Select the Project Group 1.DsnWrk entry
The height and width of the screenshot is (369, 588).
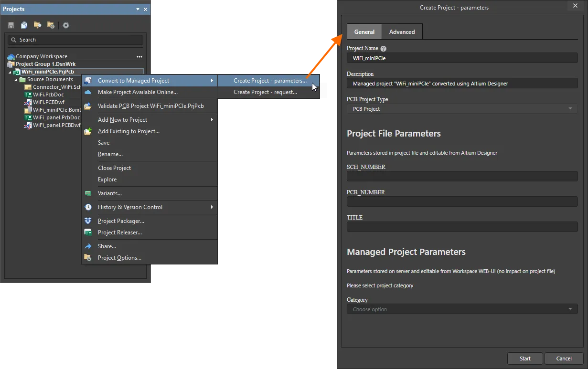pos(46,64)
